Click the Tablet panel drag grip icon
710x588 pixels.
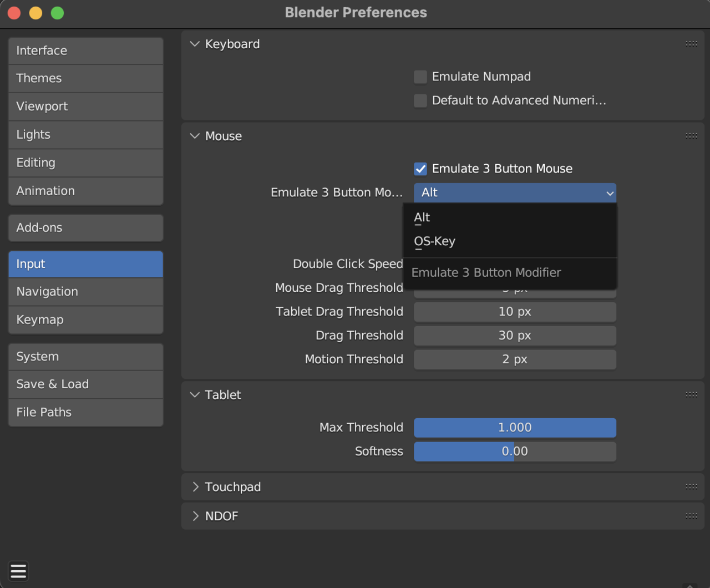691,395
